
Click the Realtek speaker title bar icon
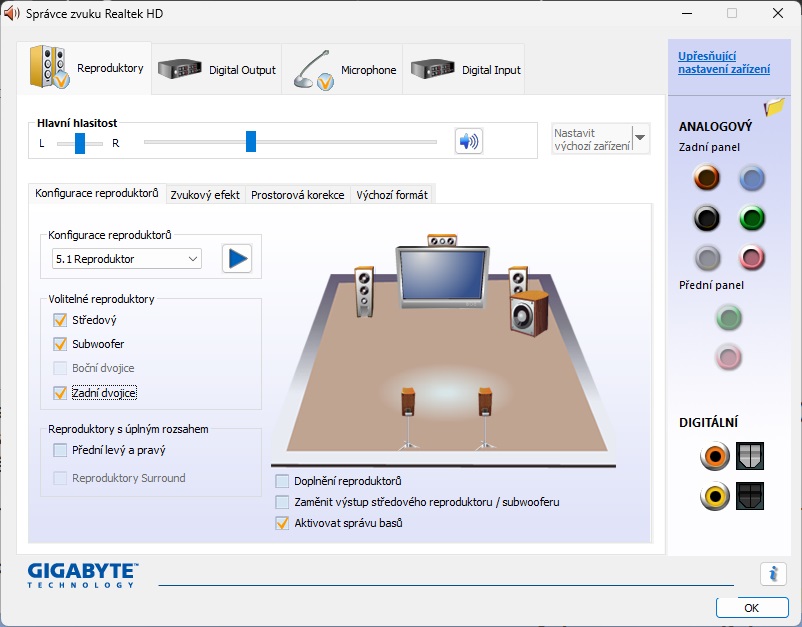coord(12,13)
